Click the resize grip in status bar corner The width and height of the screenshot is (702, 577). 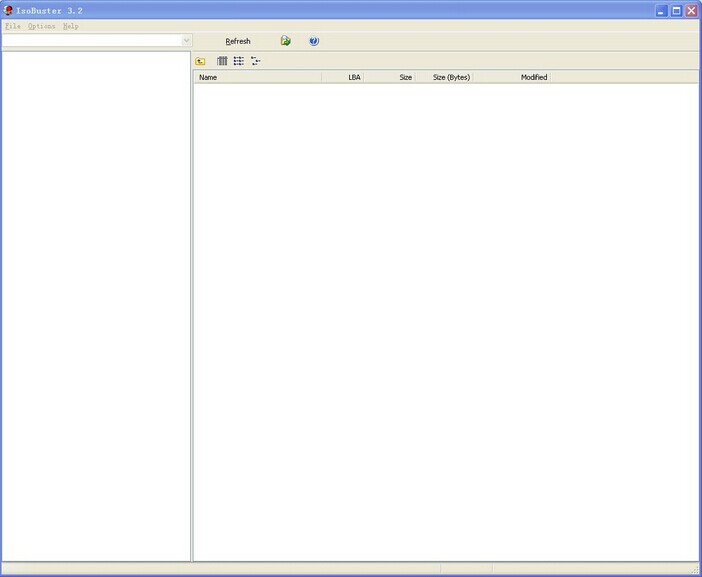(694, 569)
